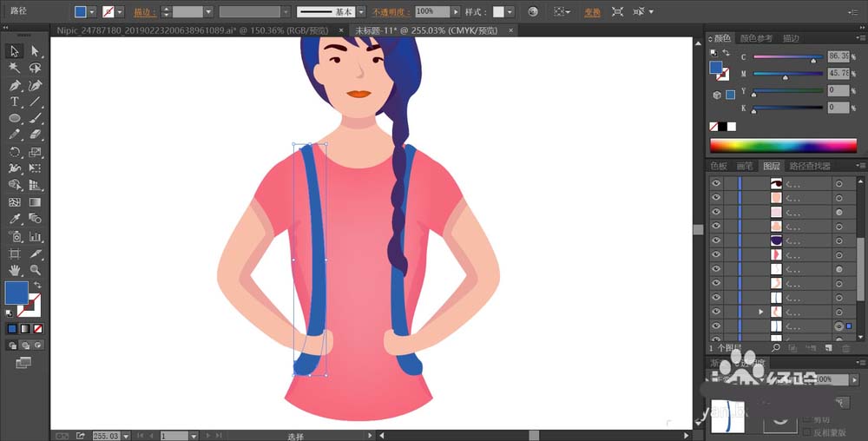Set fill mode to solid Color in toolbox
This screenshot has width=868, height=441.
[x=12, y=329]
